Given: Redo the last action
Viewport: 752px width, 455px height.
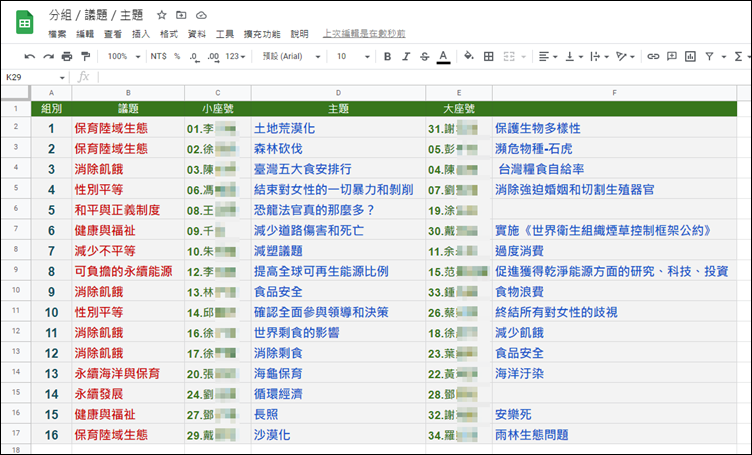Looking at the screenshot, I should (48, 57).
